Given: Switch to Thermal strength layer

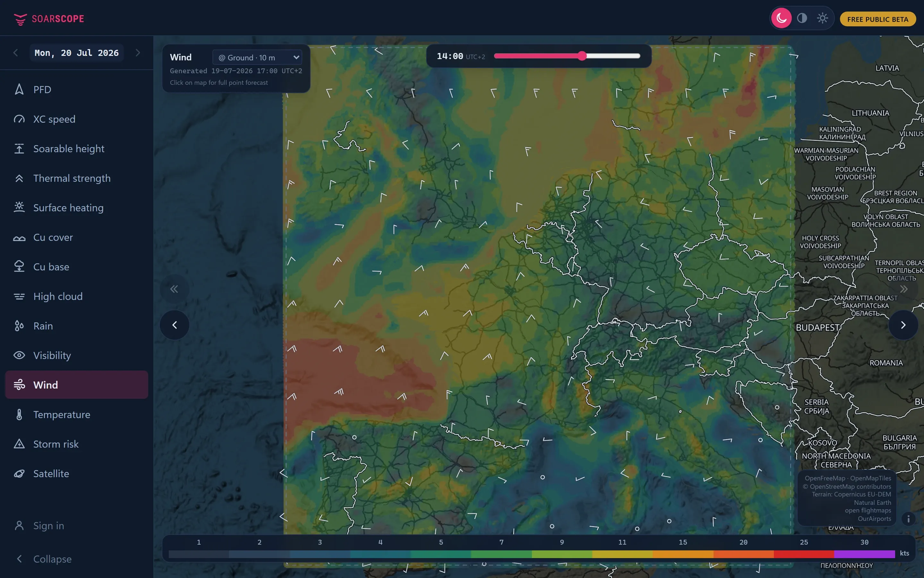Looking at the screenshot, I should (76, 178).
